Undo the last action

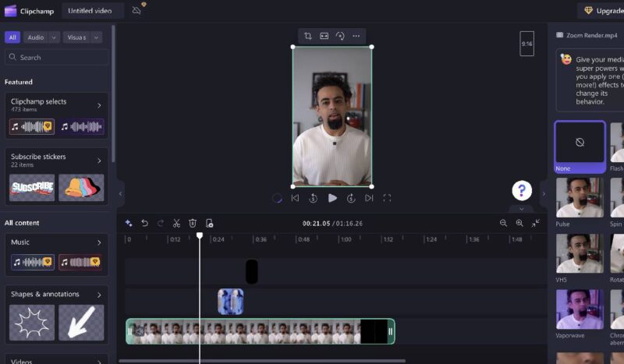click(x=145, y=223)
